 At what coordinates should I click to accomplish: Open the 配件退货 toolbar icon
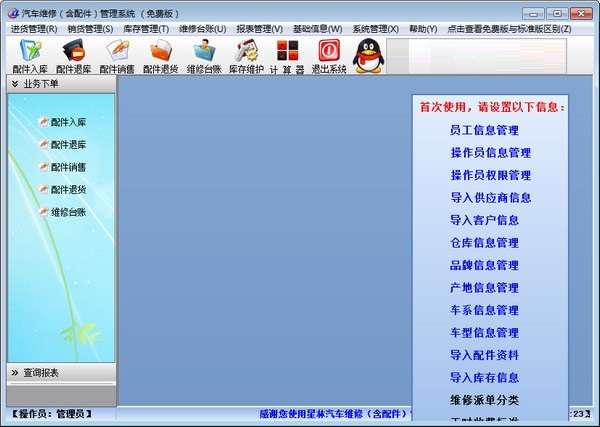[x=160, y=57]
